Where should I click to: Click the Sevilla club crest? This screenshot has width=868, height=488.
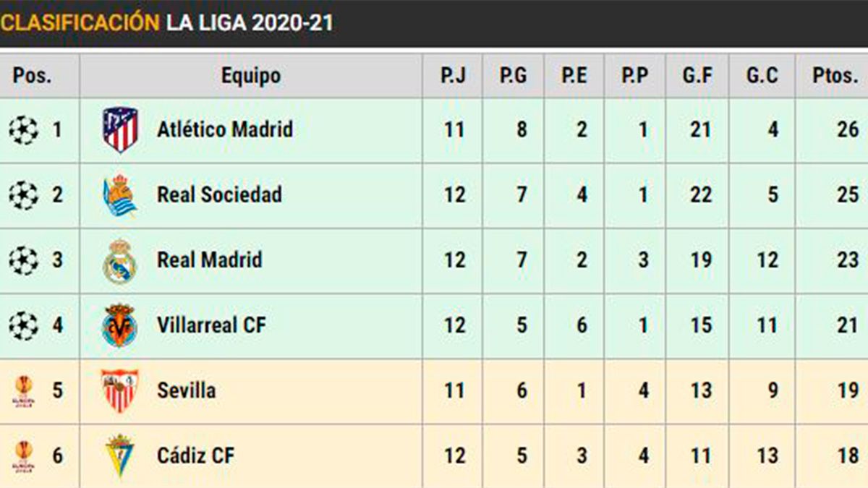coord(120,390)
